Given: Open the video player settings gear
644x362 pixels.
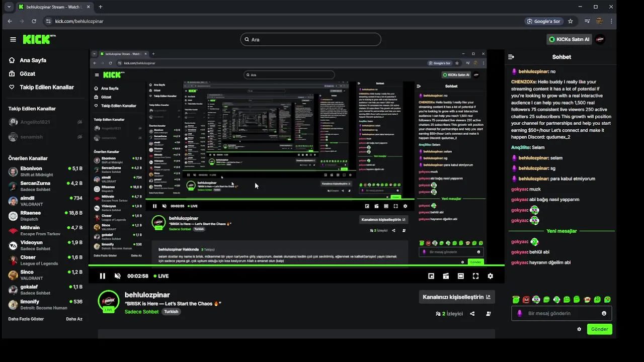Looking at the screenshot, I should pos(491,276).
